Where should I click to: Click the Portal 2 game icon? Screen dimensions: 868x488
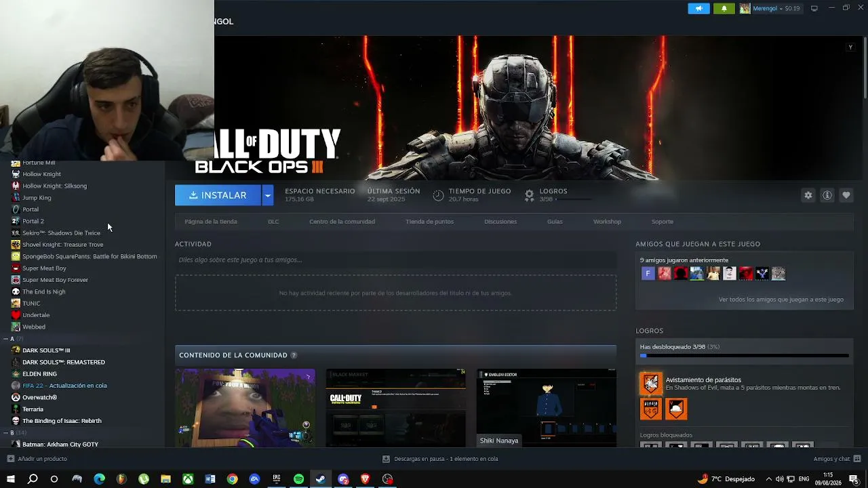tap(16, 221)
